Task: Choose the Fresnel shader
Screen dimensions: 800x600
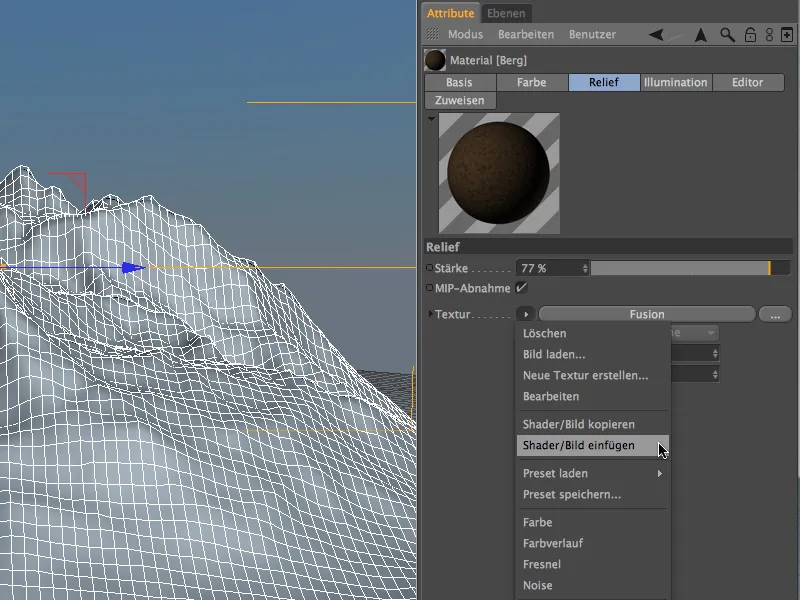Action: tap(593, 564)
